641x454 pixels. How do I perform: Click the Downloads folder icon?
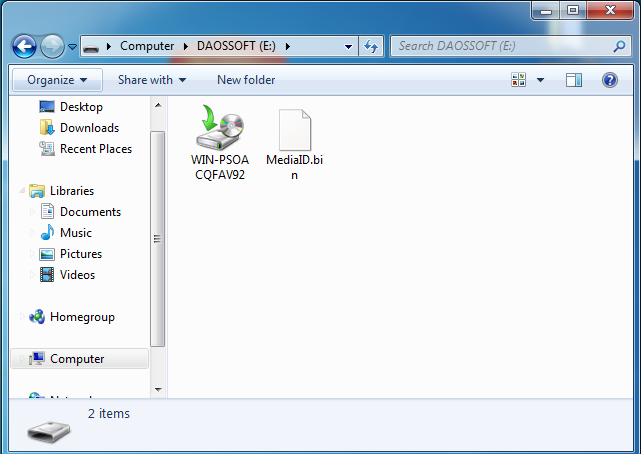click(47, 127)
